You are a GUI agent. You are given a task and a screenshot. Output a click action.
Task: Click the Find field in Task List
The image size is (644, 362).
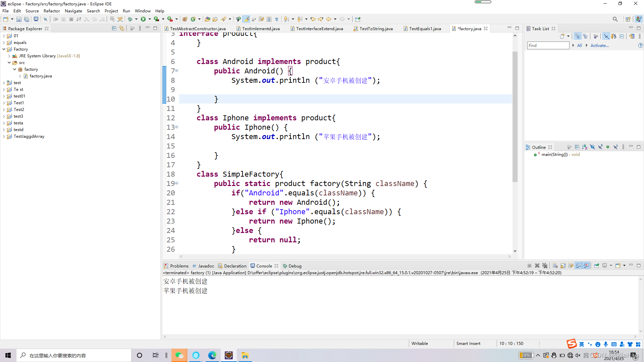point(547,45)
